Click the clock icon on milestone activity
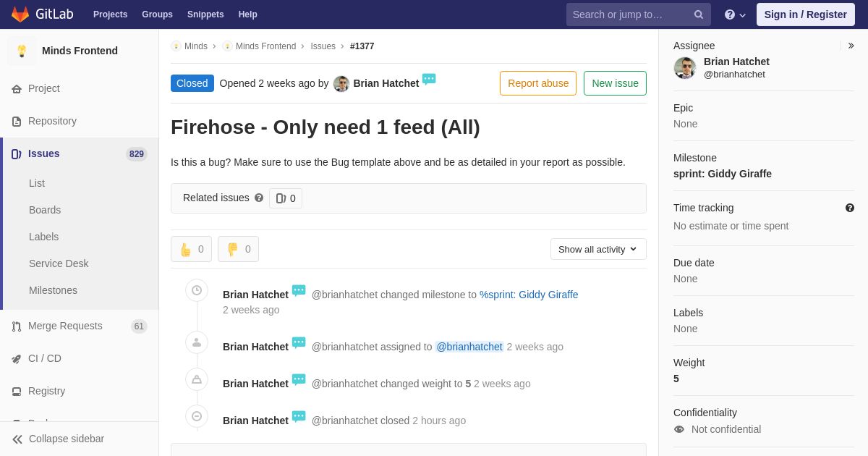The width and height of the screenshot is (868, 456). tap(197, 290)
